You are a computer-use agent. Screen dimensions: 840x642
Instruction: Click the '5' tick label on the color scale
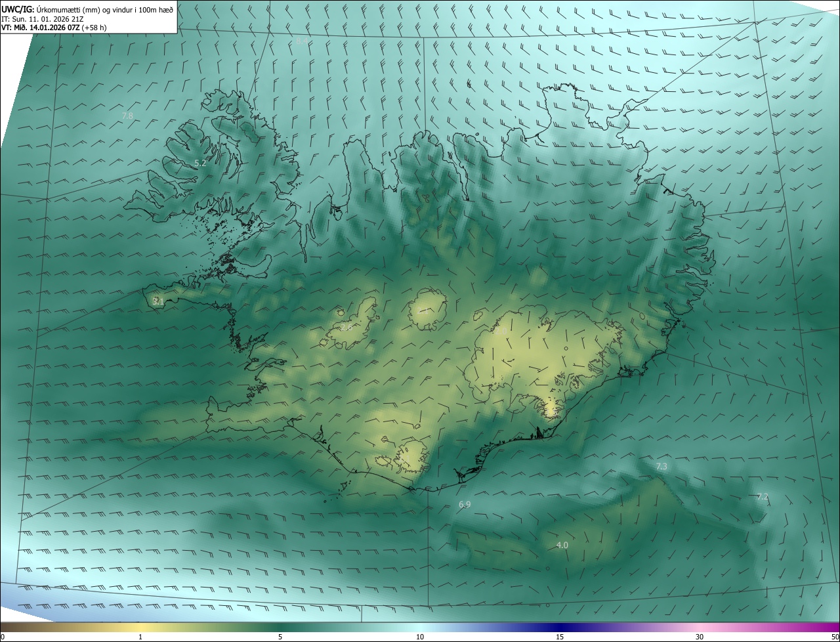[280, 637]
